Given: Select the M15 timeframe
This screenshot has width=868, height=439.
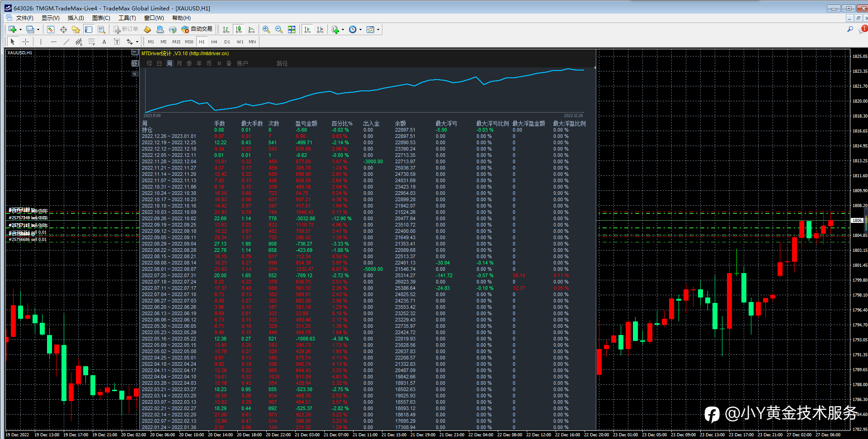Looking at the screenshot, I should point(176,42).
